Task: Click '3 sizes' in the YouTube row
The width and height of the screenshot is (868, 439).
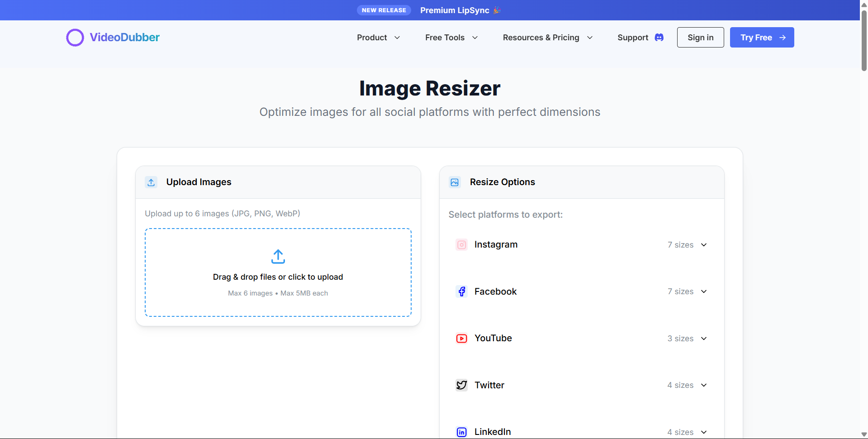Action: coord(680,339)
